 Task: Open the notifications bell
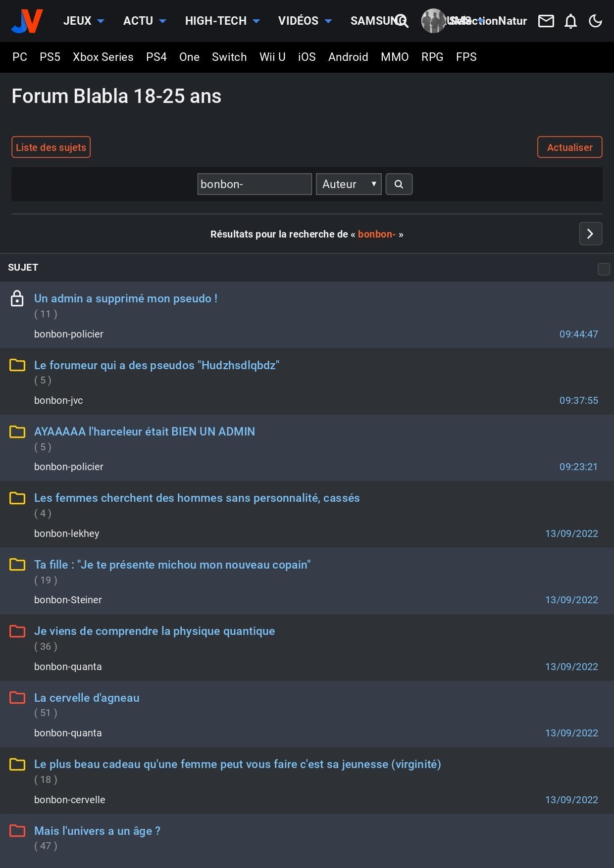(x=570, y=21)
